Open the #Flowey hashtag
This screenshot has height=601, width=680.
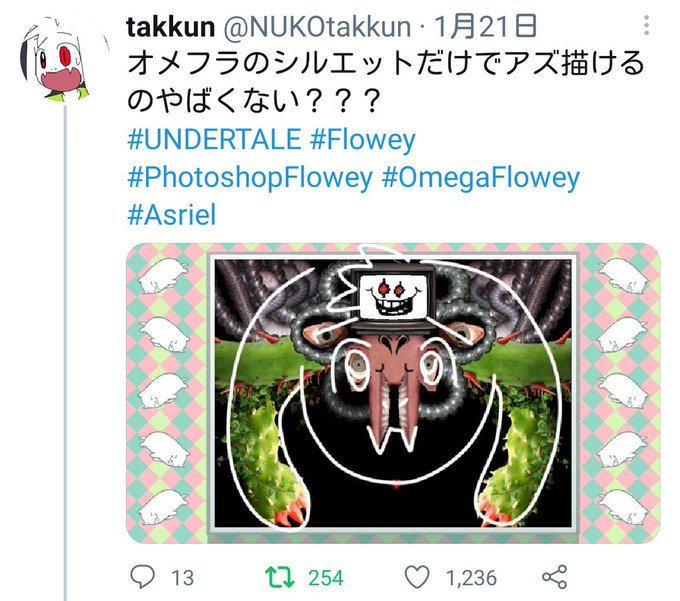pyautogui.click(x=363, y=140)
